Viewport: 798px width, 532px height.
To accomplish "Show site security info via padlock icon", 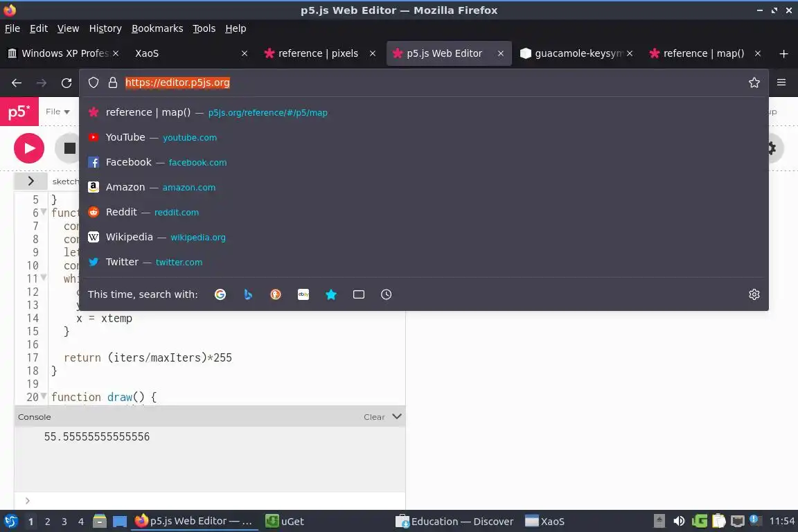I will [113, 82].
